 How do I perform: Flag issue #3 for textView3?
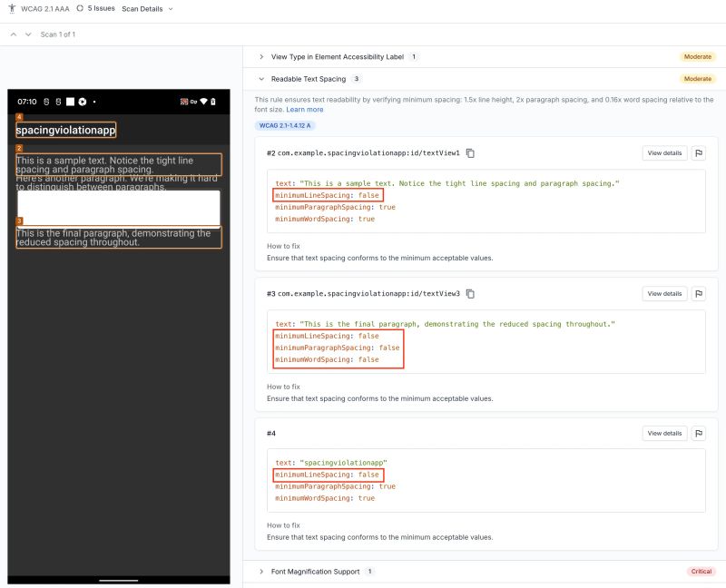pyautogui.click(x=698, y=293)
